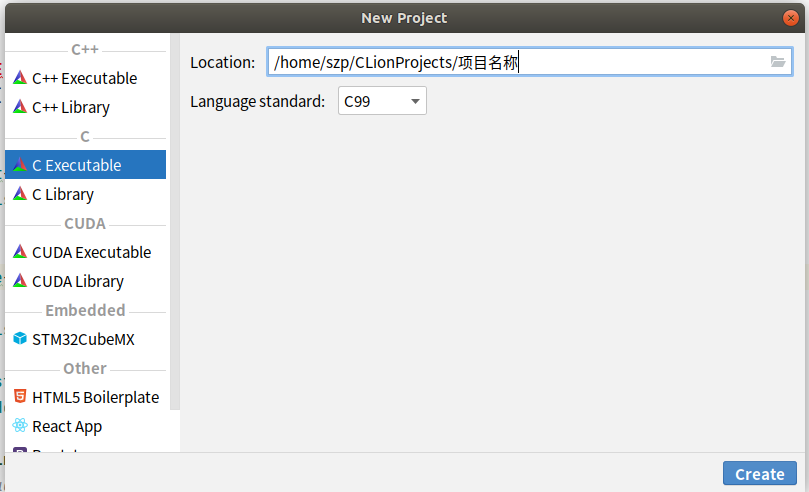Focus the Location path text field

point(529,62)
